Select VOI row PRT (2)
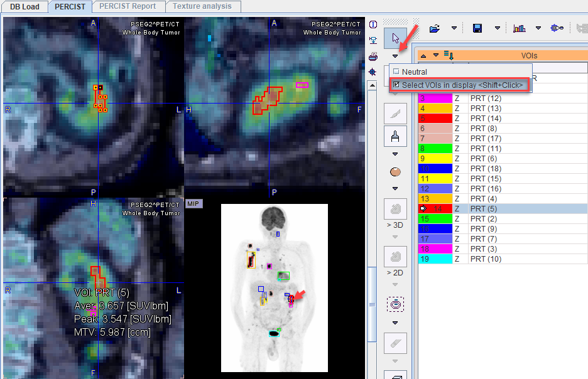The height and width of the screenshot is (379, 588). 503,219
